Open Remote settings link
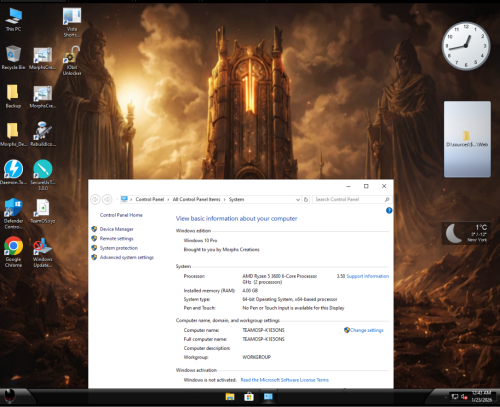500x407 pixels. 116,238
